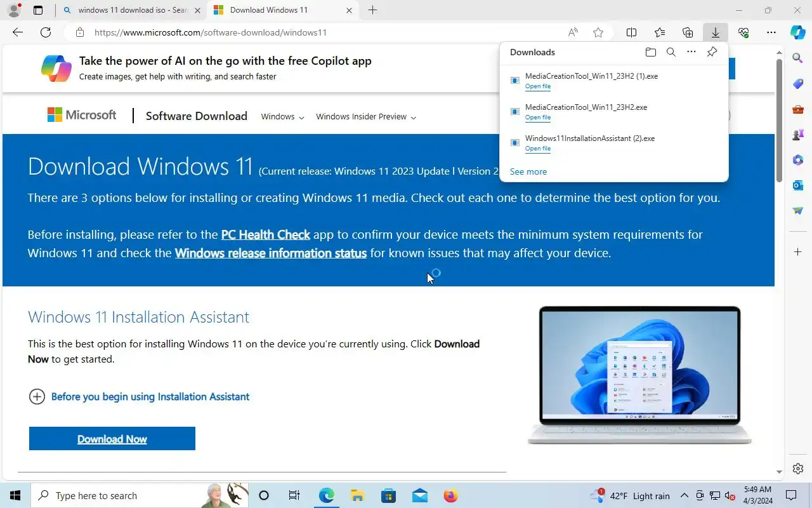View site information lock icon
This screenshot has height=508, width=812.
[x=80, y=32]
